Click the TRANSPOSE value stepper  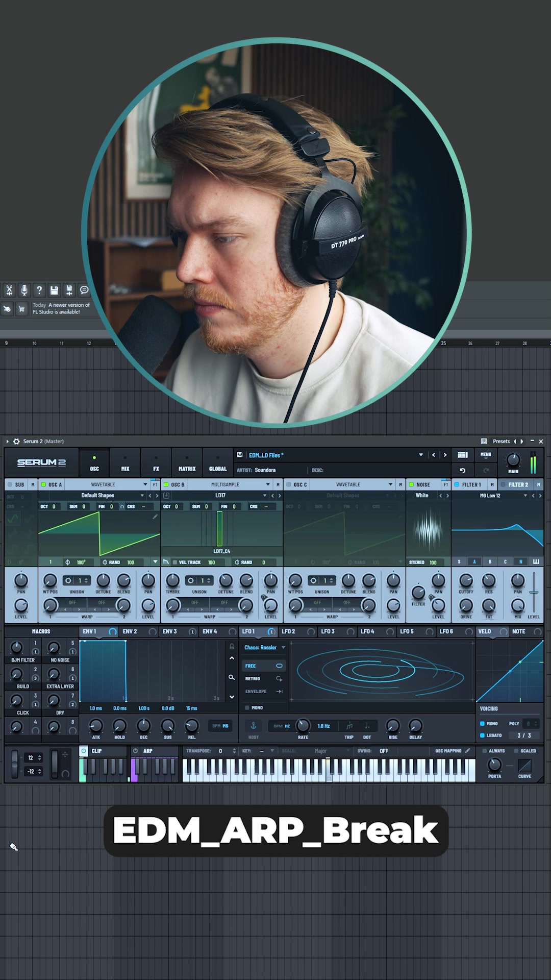234,751
